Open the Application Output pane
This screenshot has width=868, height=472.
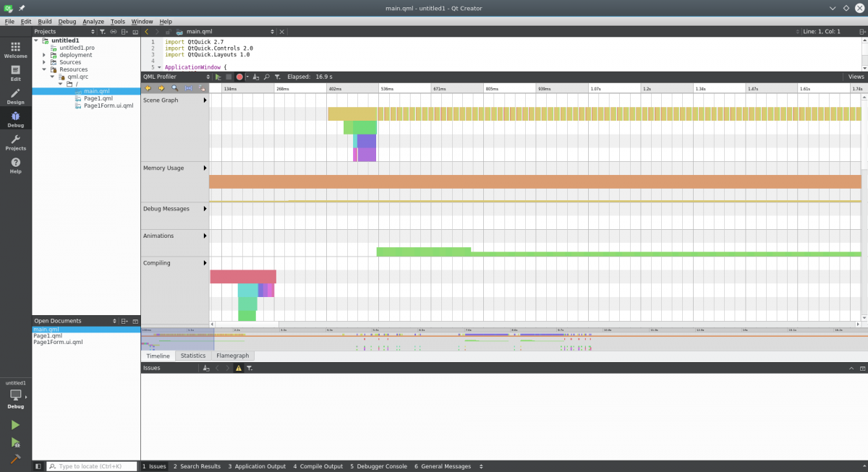pos(257,466)
